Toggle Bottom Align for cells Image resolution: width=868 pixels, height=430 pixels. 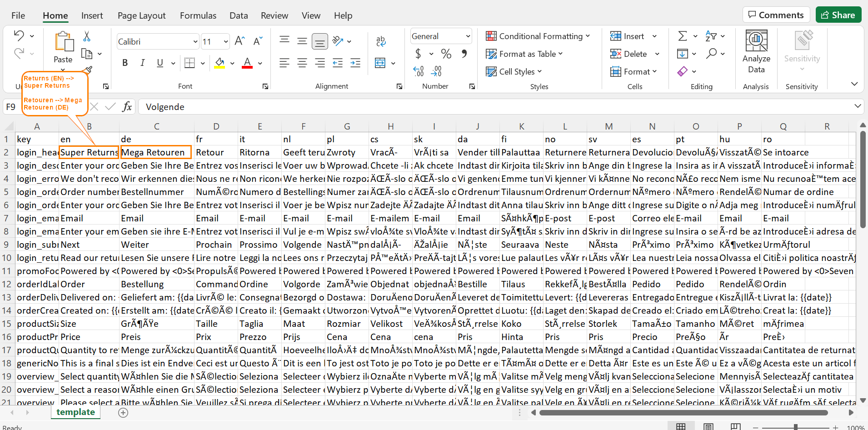click(x=320, y=42)
